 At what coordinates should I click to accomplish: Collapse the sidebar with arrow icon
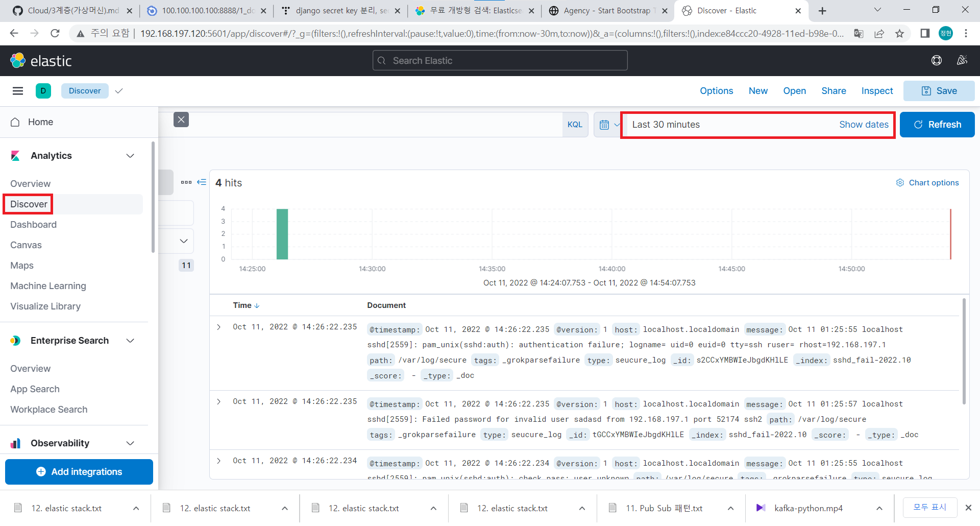click(202, 182)
